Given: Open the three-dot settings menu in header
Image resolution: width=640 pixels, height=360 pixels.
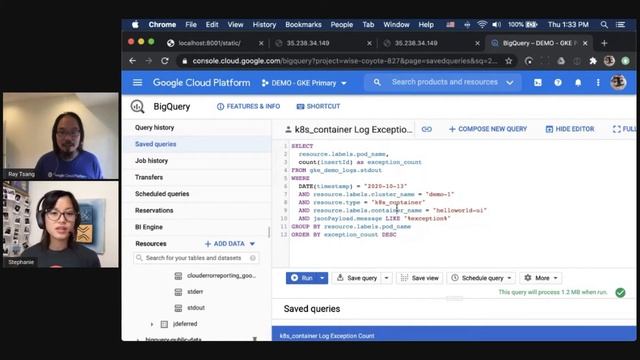Looking at the screenshot, I should [598, 82].
